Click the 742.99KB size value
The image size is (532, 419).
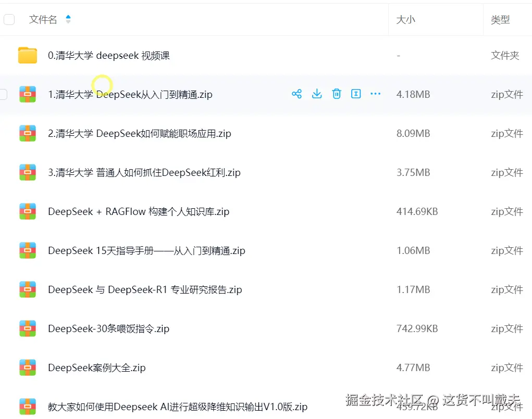point(417,328)
